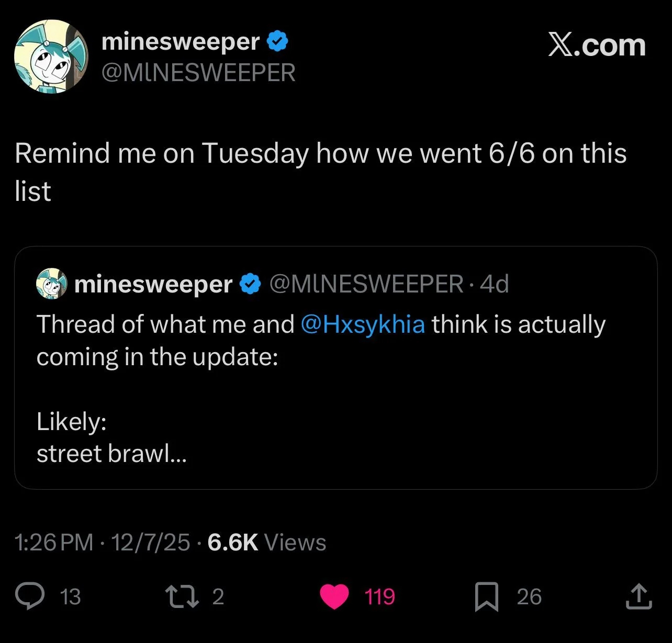The image size is (672, 643).
Task: Open the small avatar in quoted tweet
Action: click(x=51, y=284)
